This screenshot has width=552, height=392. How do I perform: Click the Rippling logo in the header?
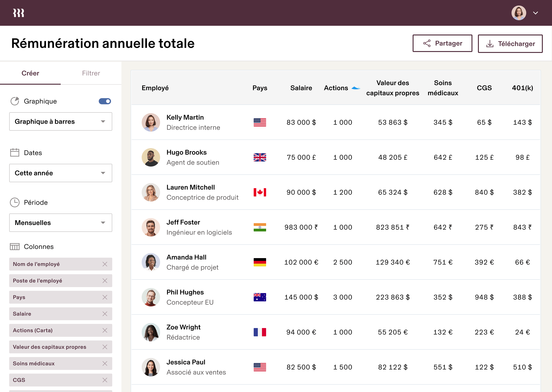pos(18,13)
